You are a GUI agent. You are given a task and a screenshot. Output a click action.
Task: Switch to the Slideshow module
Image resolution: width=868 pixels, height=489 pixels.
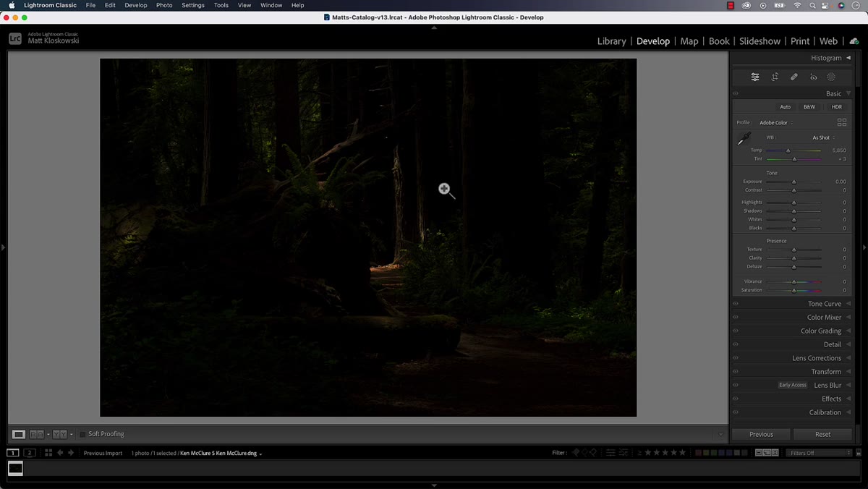pos(759,41)
